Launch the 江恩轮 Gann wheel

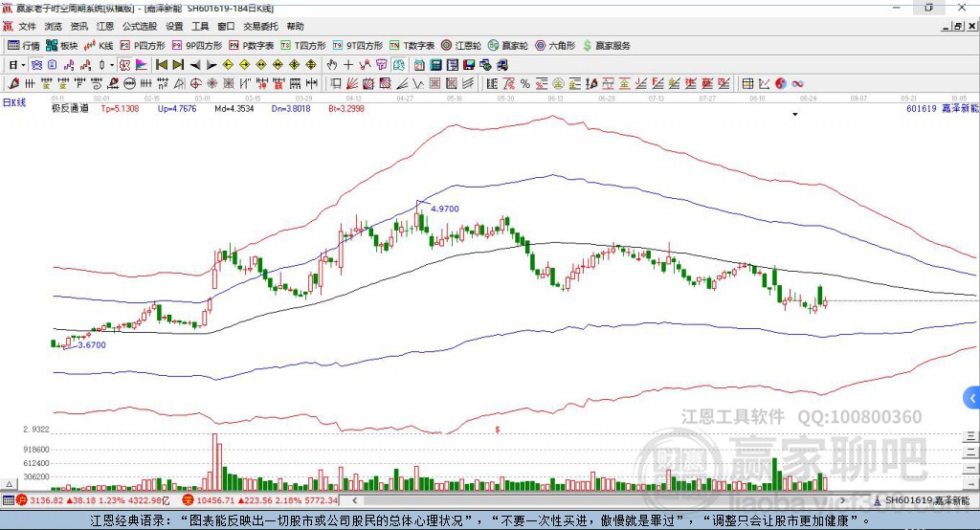(461, 46)
